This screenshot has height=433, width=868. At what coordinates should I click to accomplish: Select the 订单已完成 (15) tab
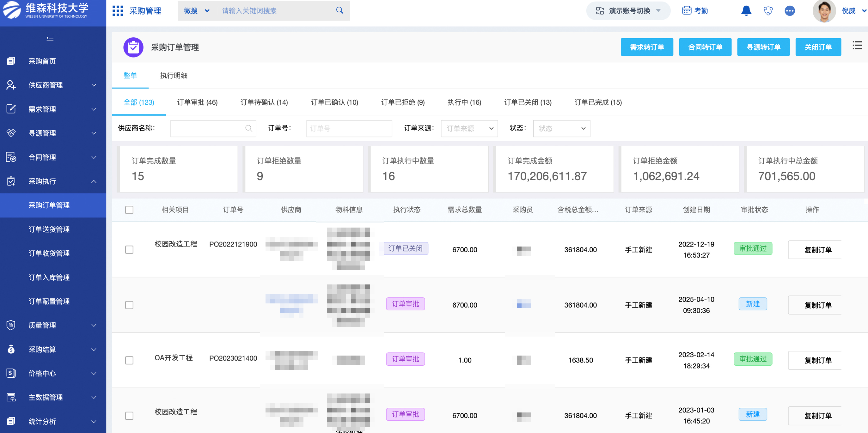598,102
